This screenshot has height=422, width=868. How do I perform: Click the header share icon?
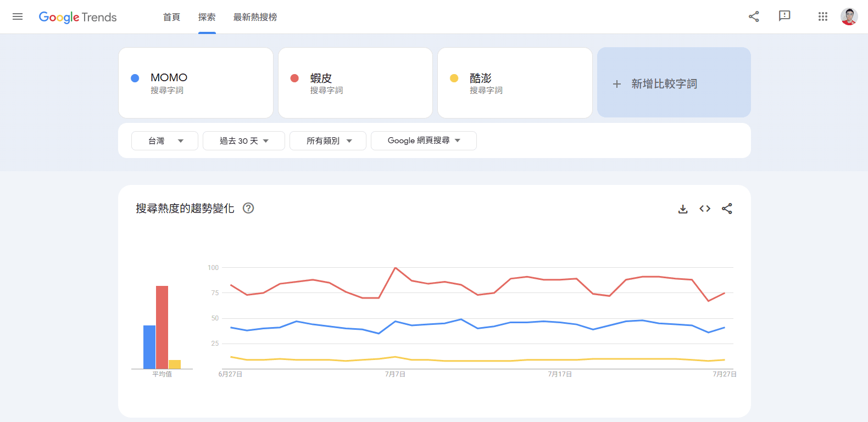coord(754,16)
